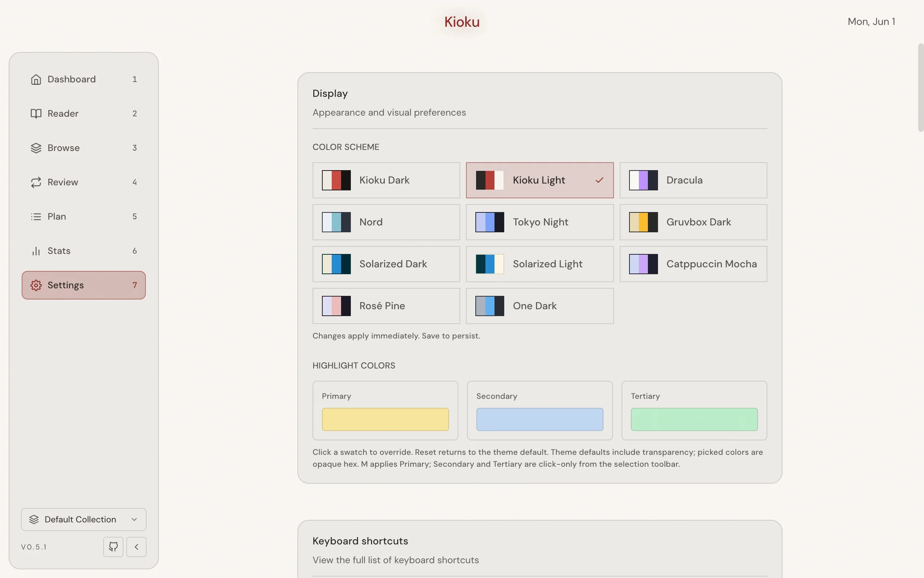Click the Settings gear icon

click(36, 285)
